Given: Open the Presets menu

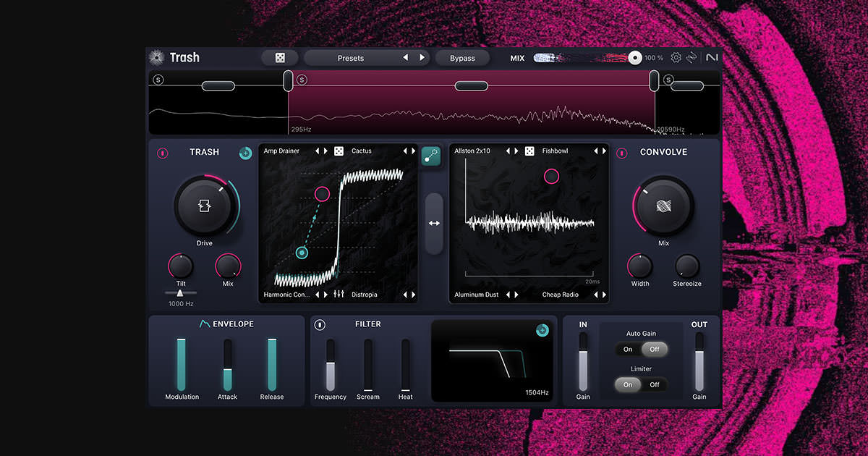Looking at the screenshot, I should point(351,58).
